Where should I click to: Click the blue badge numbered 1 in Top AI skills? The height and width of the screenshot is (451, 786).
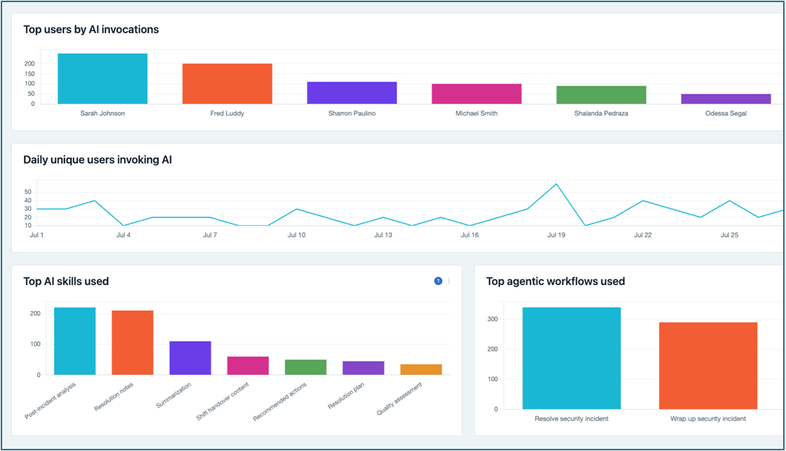tap(438, 281)
